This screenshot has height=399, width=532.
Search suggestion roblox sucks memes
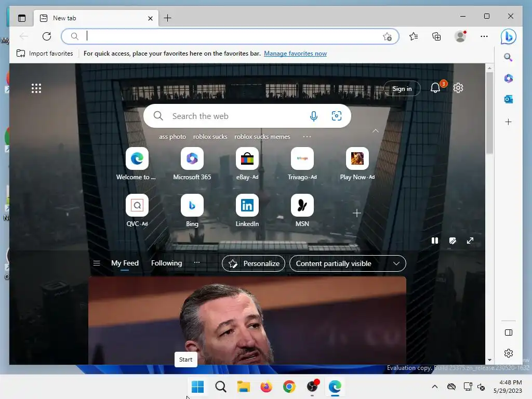pos(262,137)
